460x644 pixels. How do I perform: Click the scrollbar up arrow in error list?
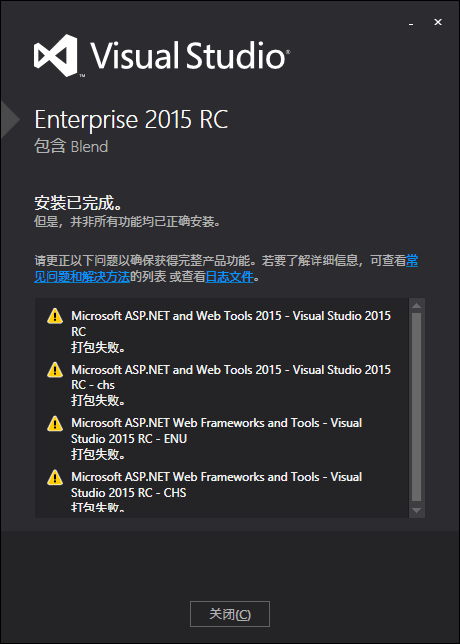(416, 306)
